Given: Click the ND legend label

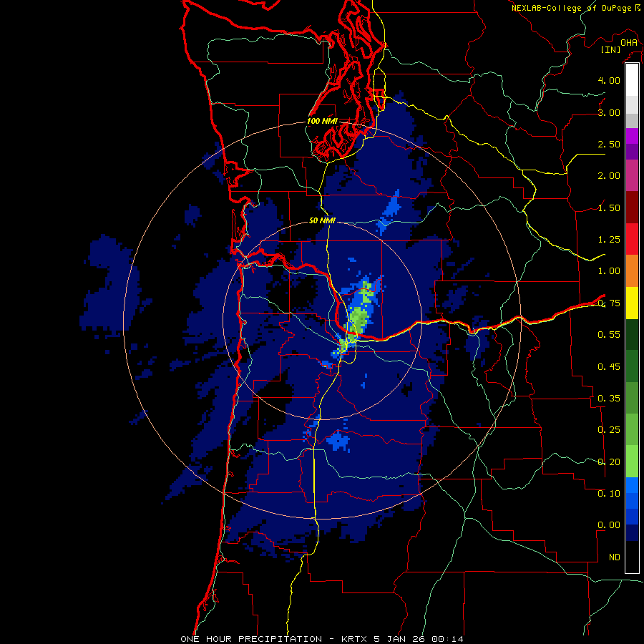Looking at the screenshot, I should tap(615, 557).
